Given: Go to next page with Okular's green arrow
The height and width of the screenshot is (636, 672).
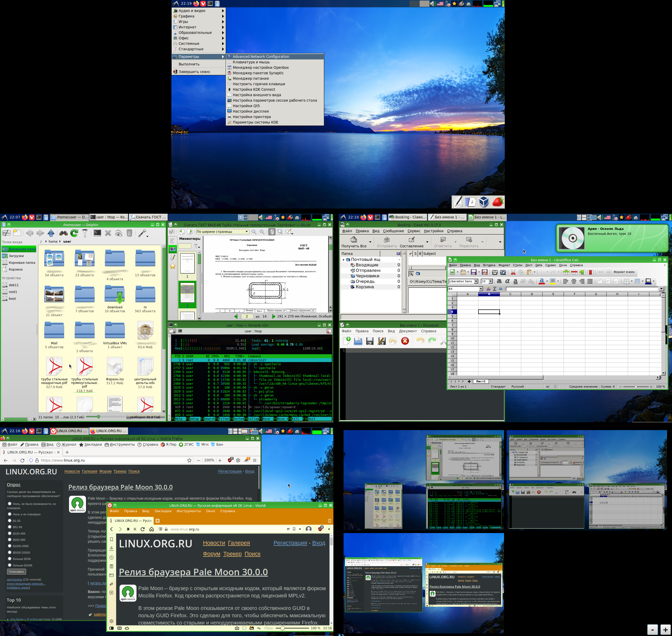Looking at the screenshot, I should click(x=273, y=316).
